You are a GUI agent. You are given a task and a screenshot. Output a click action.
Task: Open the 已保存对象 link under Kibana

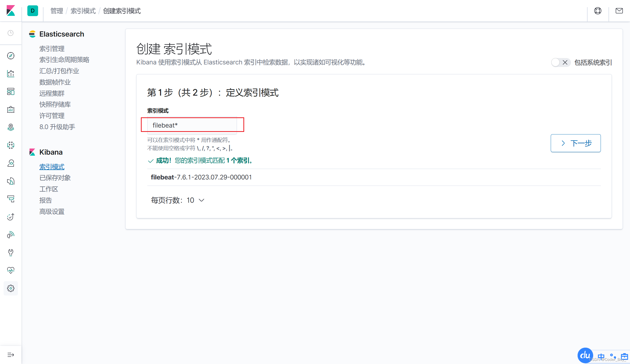[x=55, y=178]
